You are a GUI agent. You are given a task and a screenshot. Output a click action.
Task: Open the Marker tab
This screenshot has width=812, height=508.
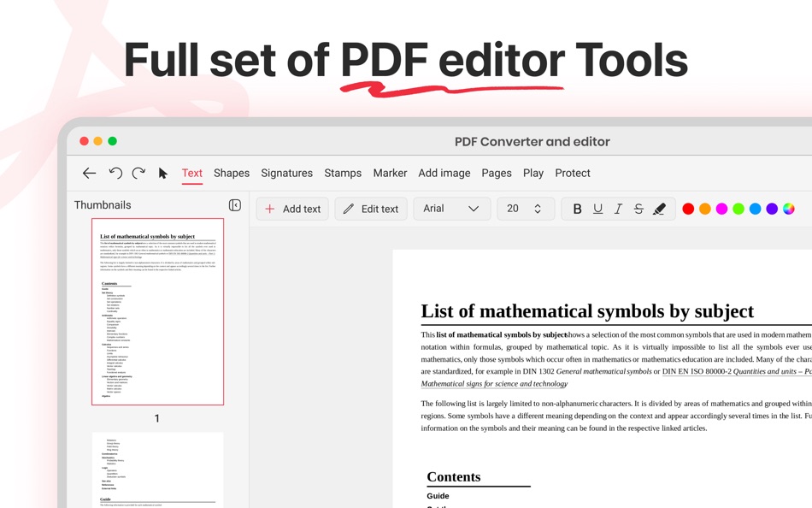point(390,173)
